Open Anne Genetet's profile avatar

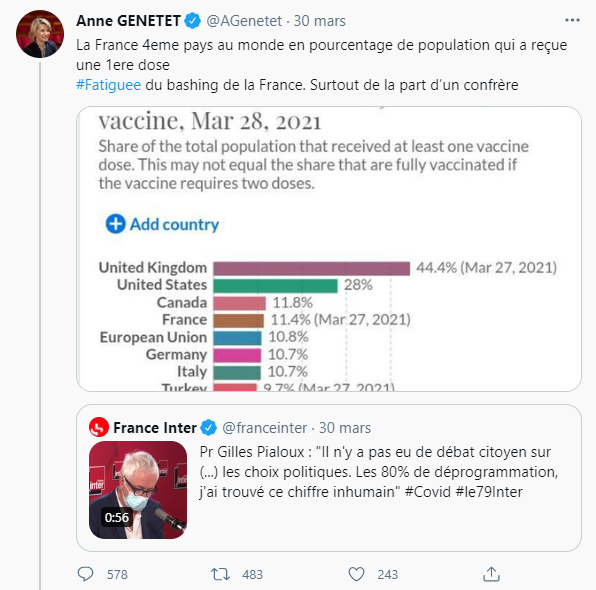point(40,34)
